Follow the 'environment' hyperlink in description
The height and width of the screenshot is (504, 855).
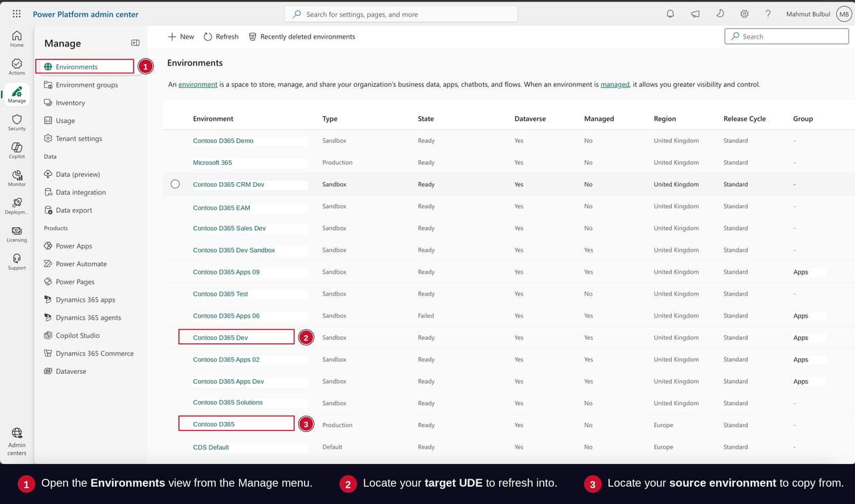[198, 85]
